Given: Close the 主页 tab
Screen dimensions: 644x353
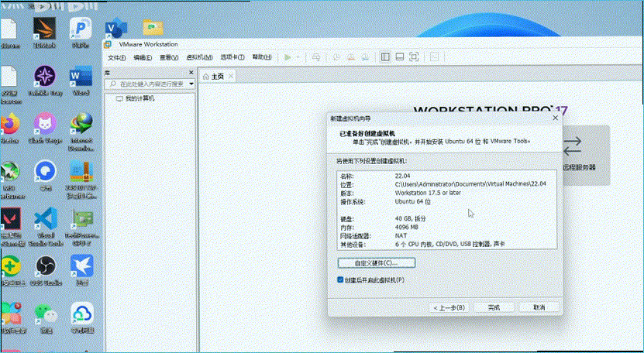Looking at the screenshot, I should pos(231,77).
